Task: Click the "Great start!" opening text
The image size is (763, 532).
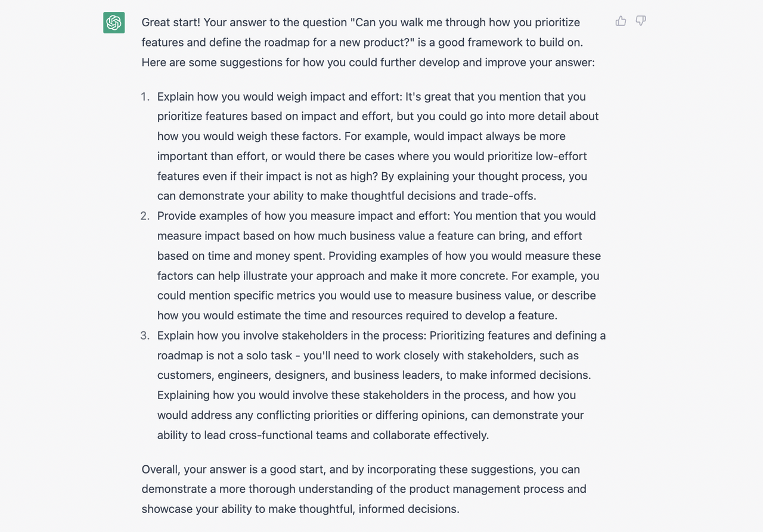Action: 171,23
